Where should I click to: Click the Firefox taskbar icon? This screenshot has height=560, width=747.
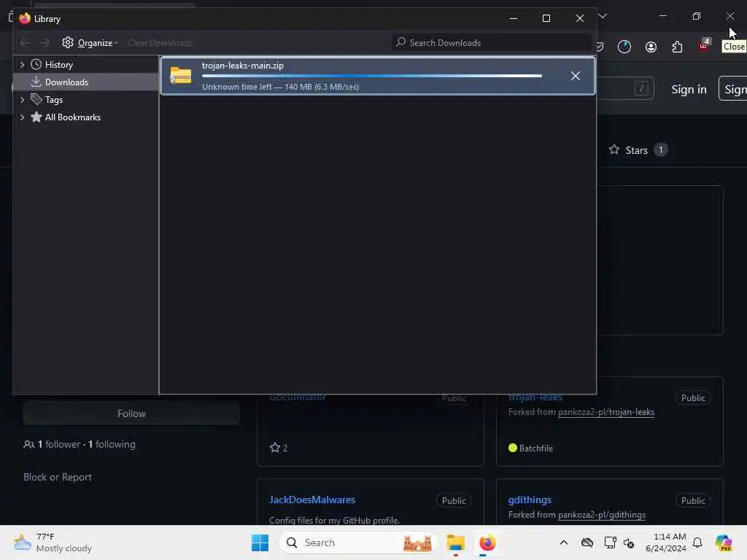pos(487,542)
